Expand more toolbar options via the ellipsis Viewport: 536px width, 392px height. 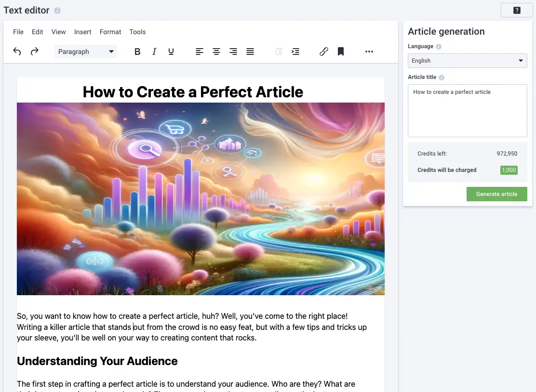click(369, 52)
